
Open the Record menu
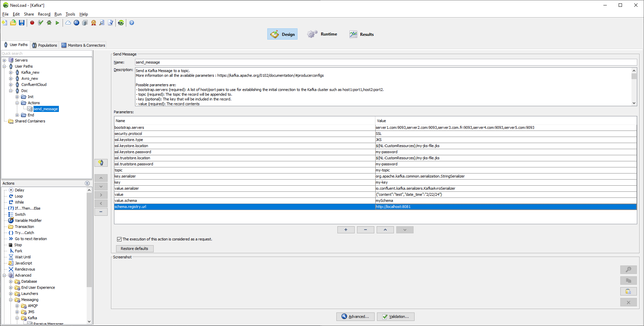(x=44, y=14)
